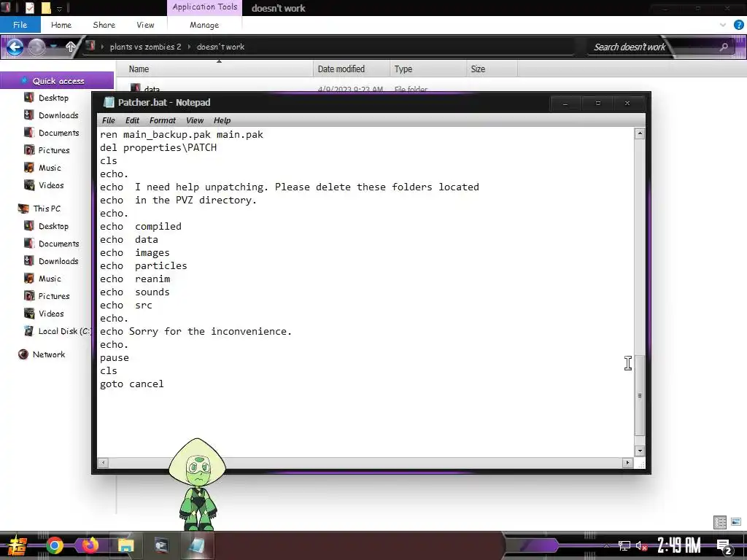Click 'goto cancel' line in Notepad
The width and height of the screenshot is (747, 560).
[132, 384]
